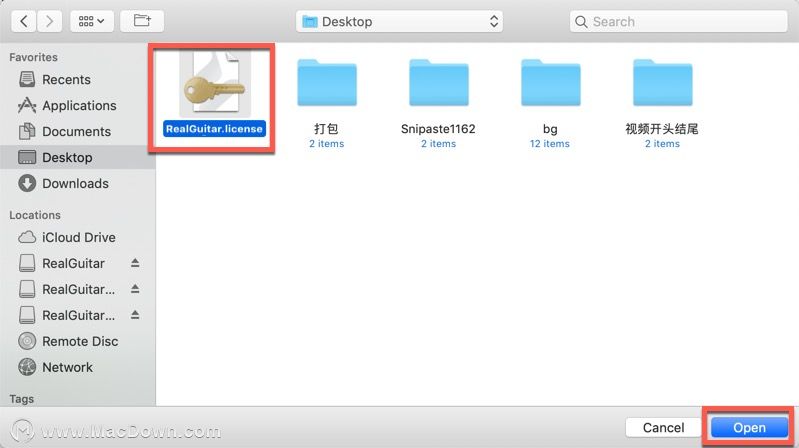The width and height of the screenshot is (799, 448).
Task: Go back with the left chevron button
Action: (x=23, y=21)
